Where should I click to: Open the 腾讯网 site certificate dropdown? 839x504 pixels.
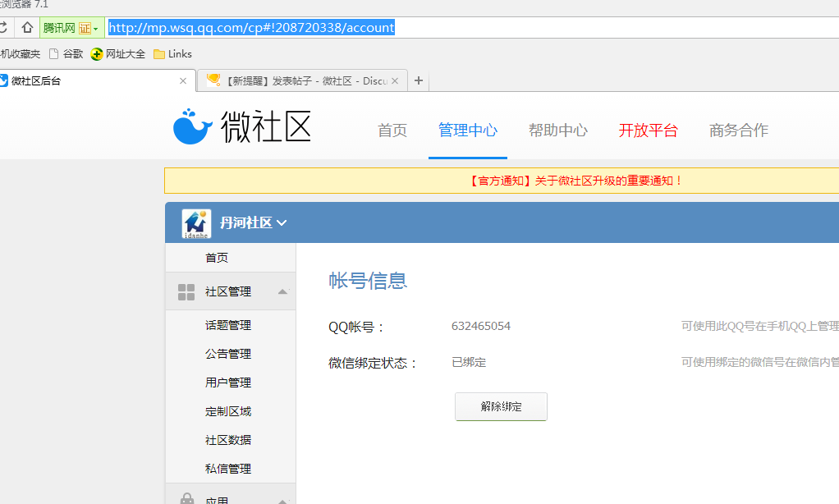pyautogui.click(x=71, y=28)
